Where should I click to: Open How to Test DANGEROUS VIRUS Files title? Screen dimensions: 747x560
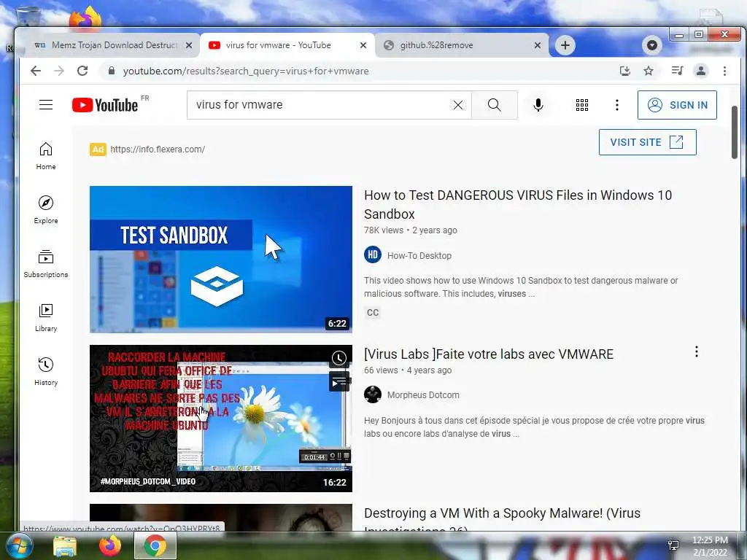518,204
